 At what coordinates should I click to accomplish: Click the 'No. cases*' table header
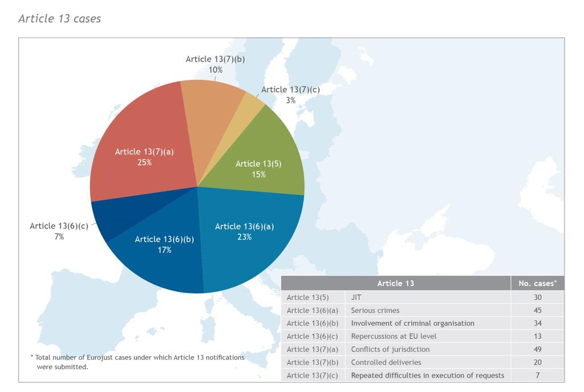537,283
